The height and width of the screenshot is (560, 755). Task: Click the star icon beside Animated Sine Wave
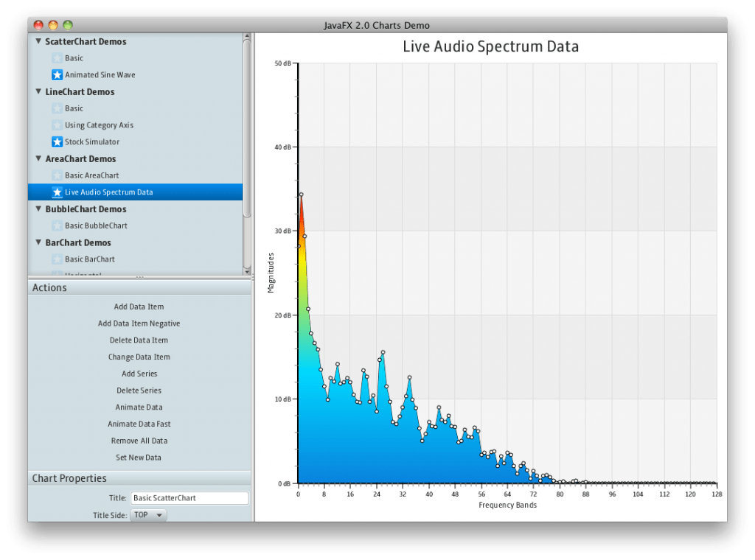(58, 74)
